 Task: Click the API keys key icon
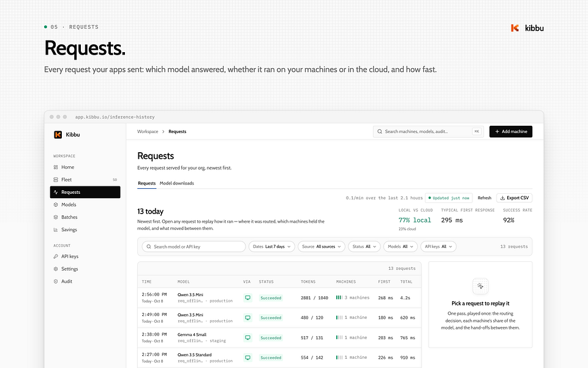[56, 256]
